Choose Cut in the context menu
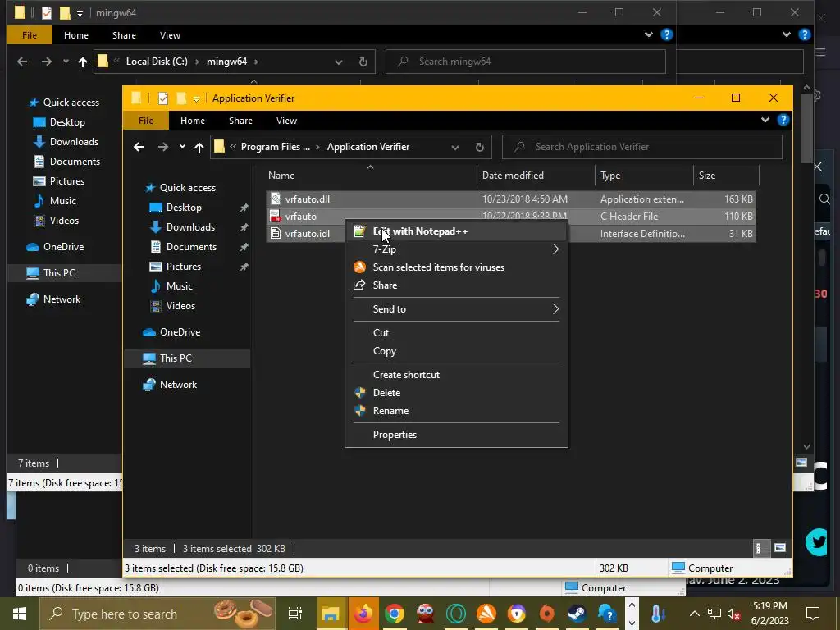The image size is (840, 630). point(456,333)
